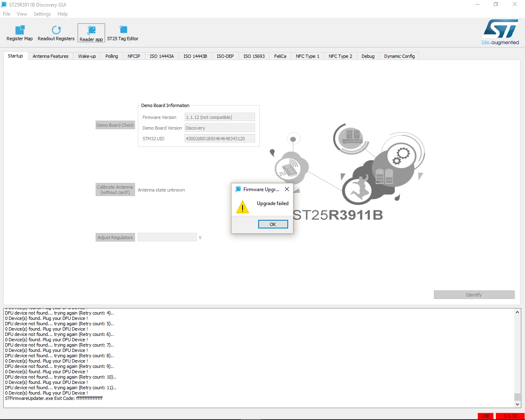This screenshot has height=420, width=525.
Task: Switch to the ISO 15693 tab
Action: tap(254, 56)
